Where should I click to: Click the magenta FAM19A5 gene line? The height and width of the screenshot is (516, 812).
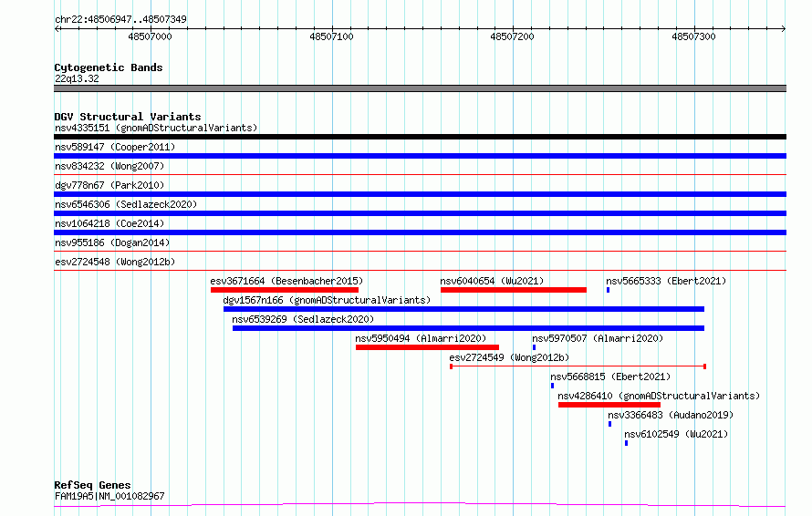(x=420, y=504)
